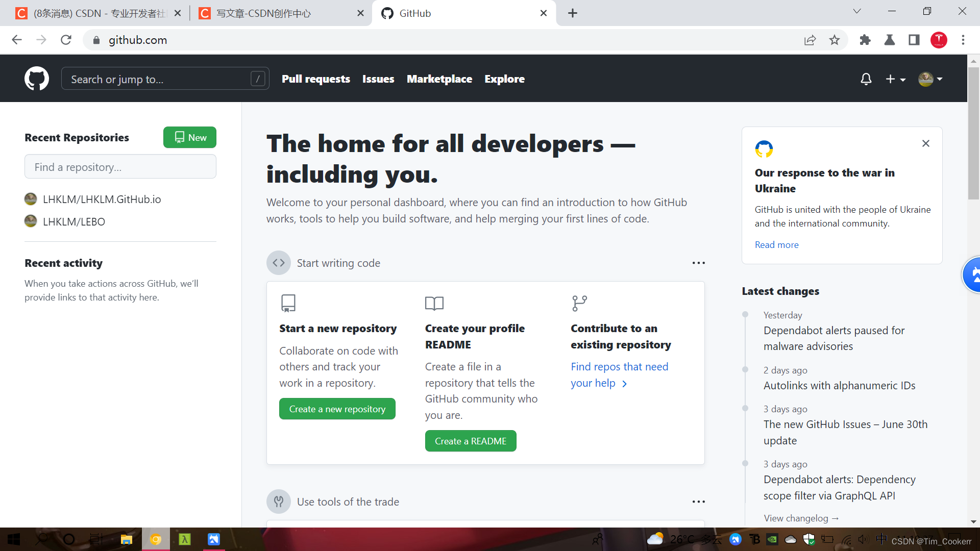The width and height of the screenshot is (980, 551).
Task: Click the Find a repository input field
Action: click(120, 167)
